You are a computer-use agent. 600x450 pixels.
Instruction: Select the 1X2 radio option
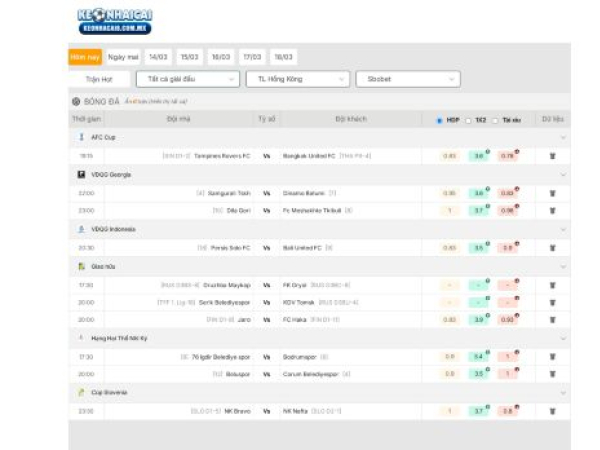tap(468, 120)
